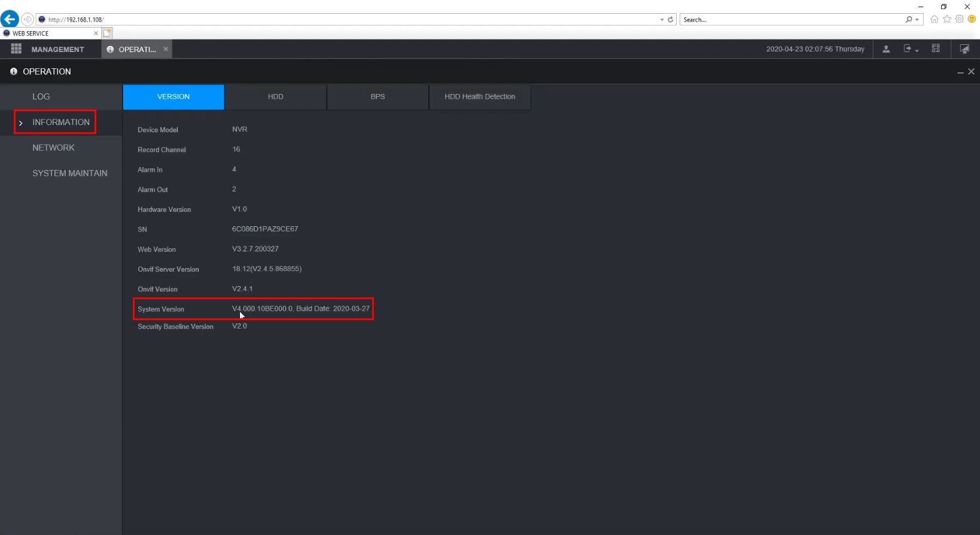Expand the address bar dropdown arrow
Viewport: 980px width, 535px height.
pyautogui.click(x=662, y=20)
